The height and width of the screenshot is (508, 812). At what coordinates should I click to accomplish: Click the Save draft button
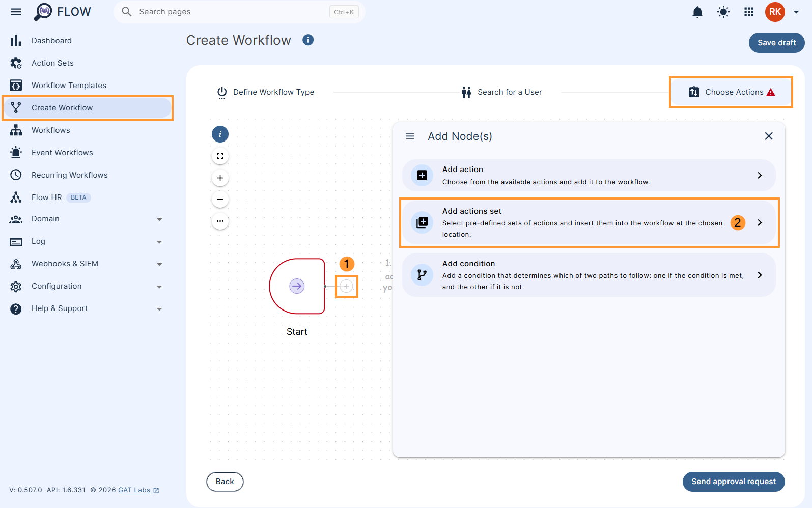tap(776, 43)
